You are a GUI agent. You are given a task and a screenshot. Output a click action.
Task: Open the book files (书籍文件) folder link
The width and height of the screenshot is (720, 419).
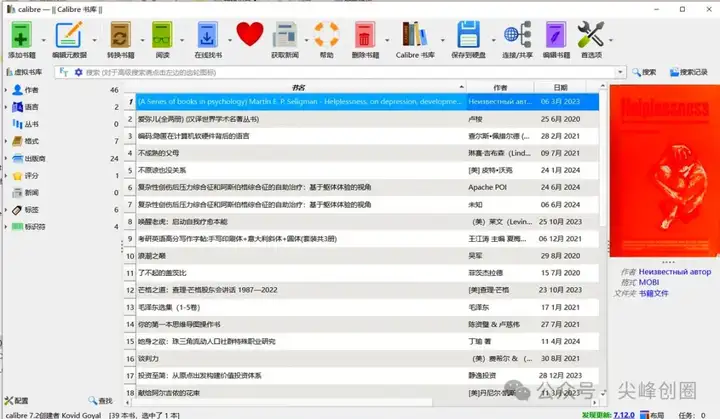(653, 294)
